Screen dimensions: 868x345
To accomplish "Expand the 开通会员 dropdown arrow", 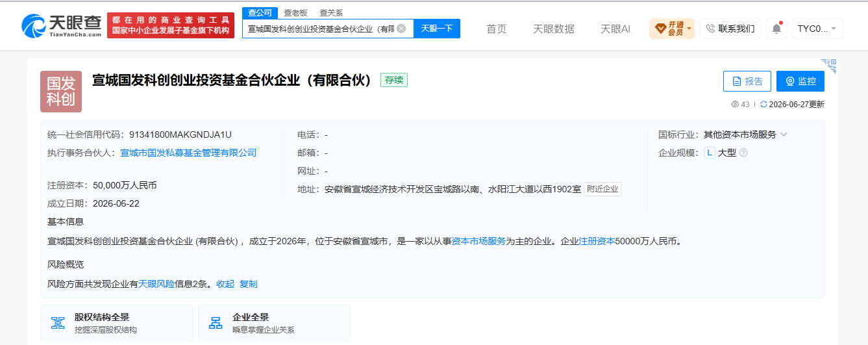I will tap(689, 29).
